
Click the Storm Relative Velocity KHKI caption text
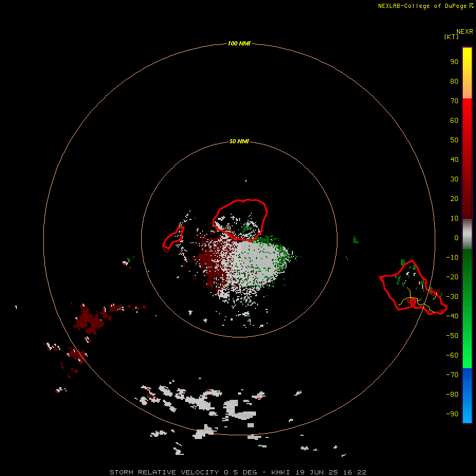click(237, 472)
